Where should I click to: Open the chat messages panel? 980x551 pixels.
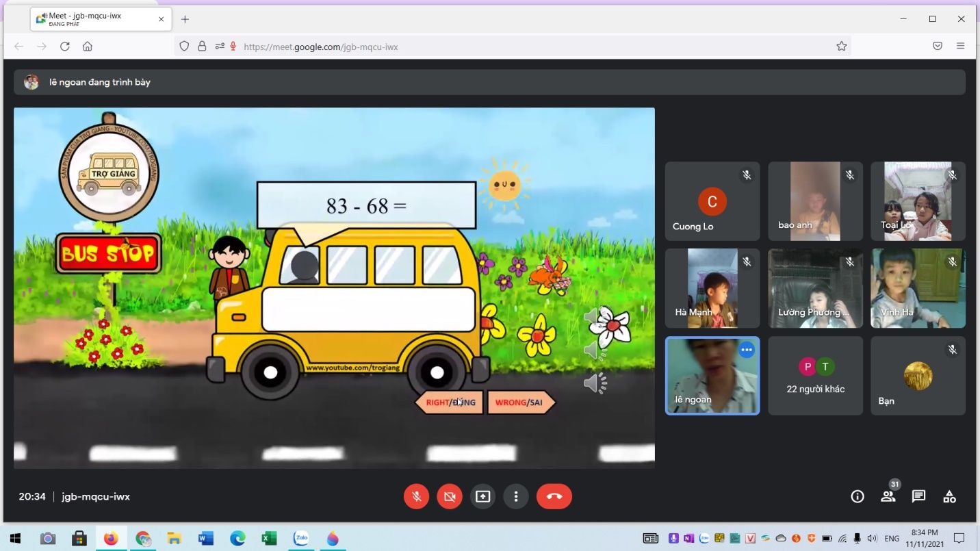pos(918,496)
